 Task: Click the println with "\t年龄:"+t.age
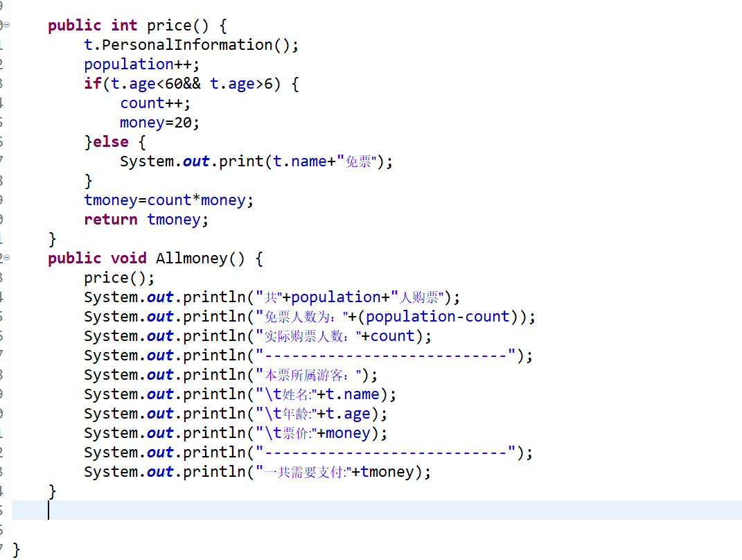pos(235,414)
